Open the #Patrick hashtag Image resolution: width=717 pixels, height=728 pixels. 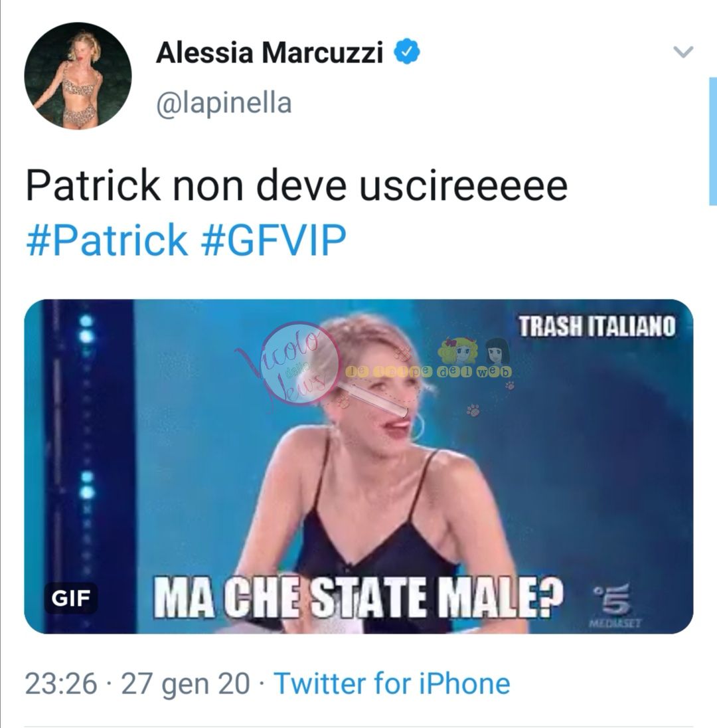107,240
